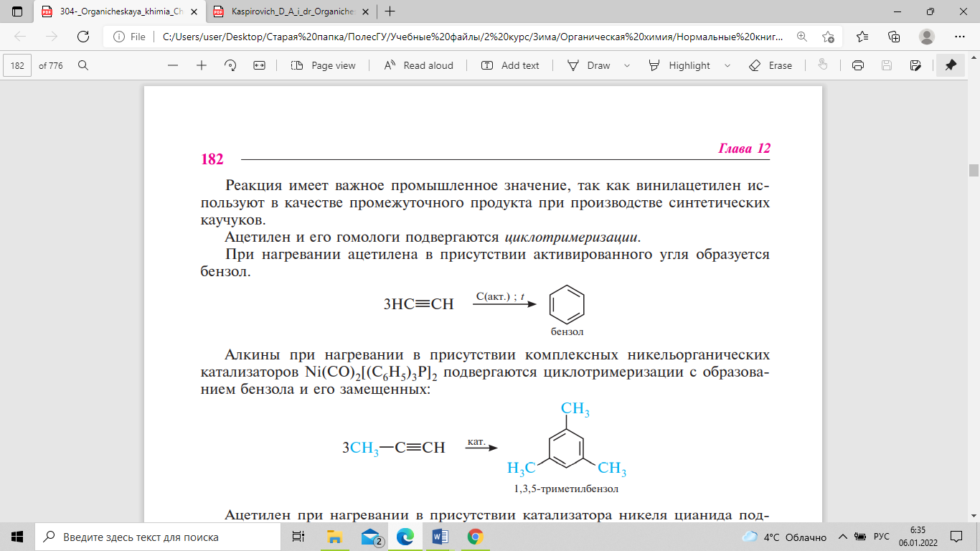This screenshot has height=551, width=980.
Task: Start Read aloud
Action: click(418, 65)
